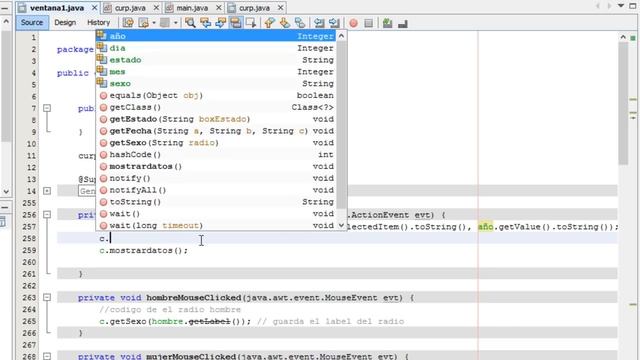
Task: Click the Last Edit toolbar icon
Action: click(x=128, y=23)
